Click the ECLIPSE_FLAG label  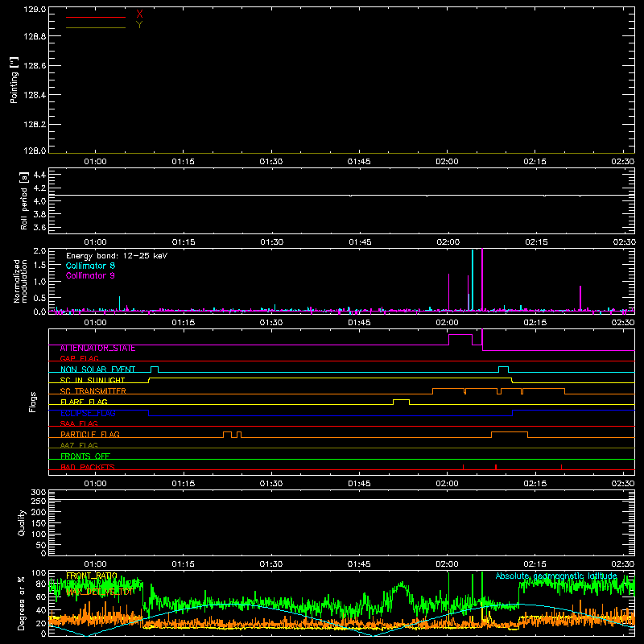(88, 413)
